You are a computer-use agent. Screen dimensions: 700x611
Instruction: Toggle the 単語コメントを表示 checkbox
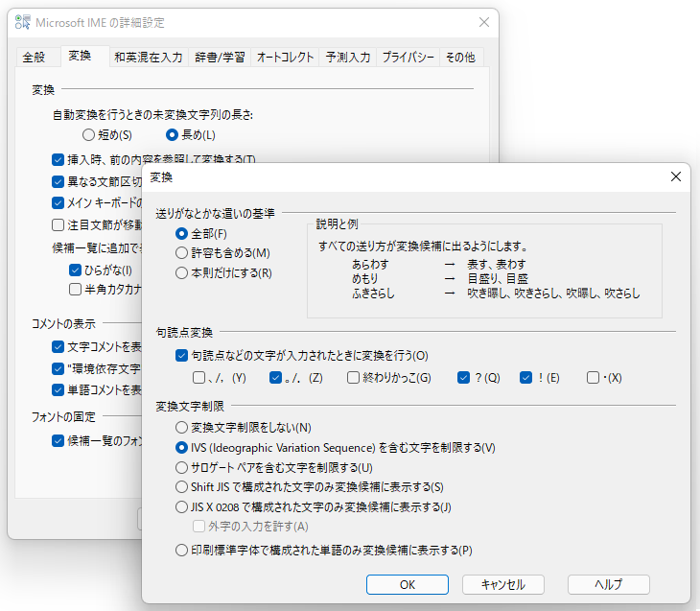coord(58,390)
